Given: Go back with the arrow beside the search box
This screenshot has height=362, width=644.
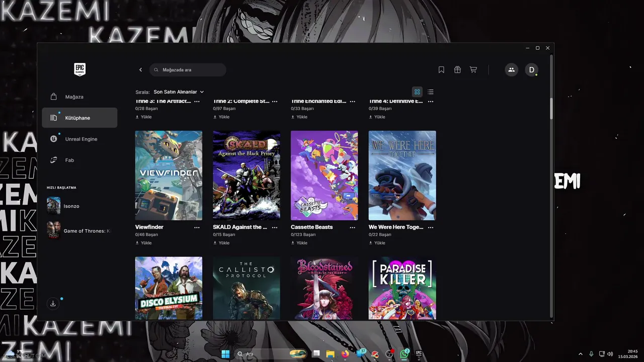Looking at the screenshot, I should [x=140, y=70].
